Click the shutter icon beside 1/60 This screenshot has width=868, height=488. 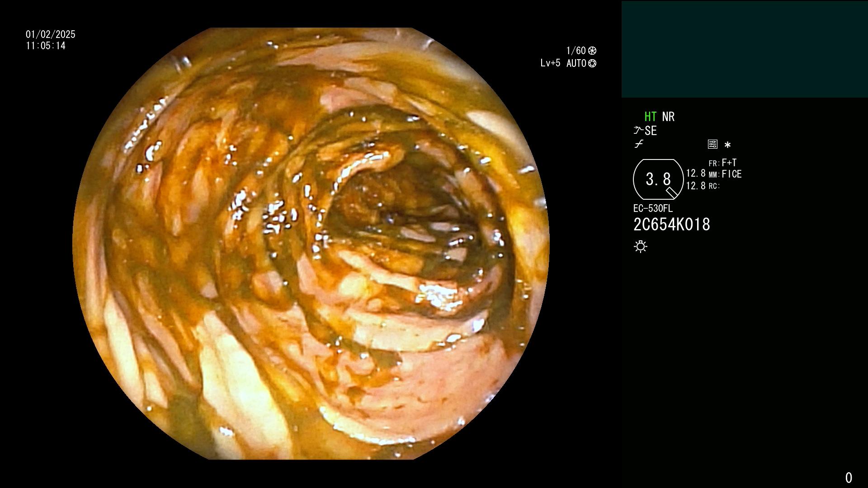pos(592,51)
